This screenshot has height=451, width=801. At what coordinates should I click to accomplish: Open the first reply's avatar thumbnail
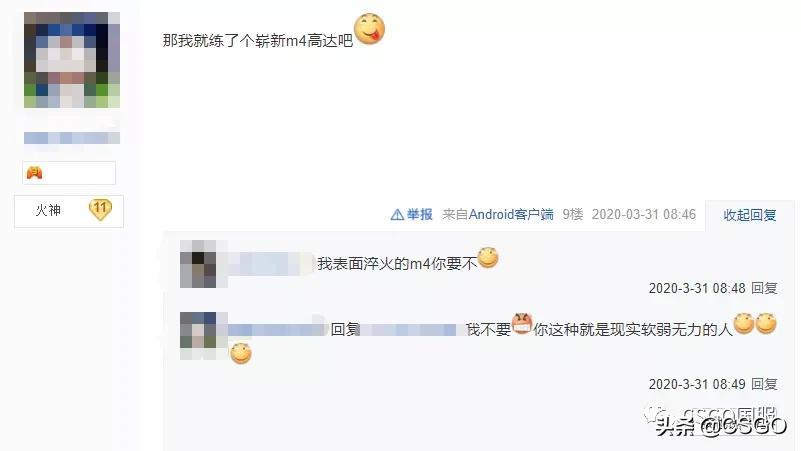tap(198, 264)
